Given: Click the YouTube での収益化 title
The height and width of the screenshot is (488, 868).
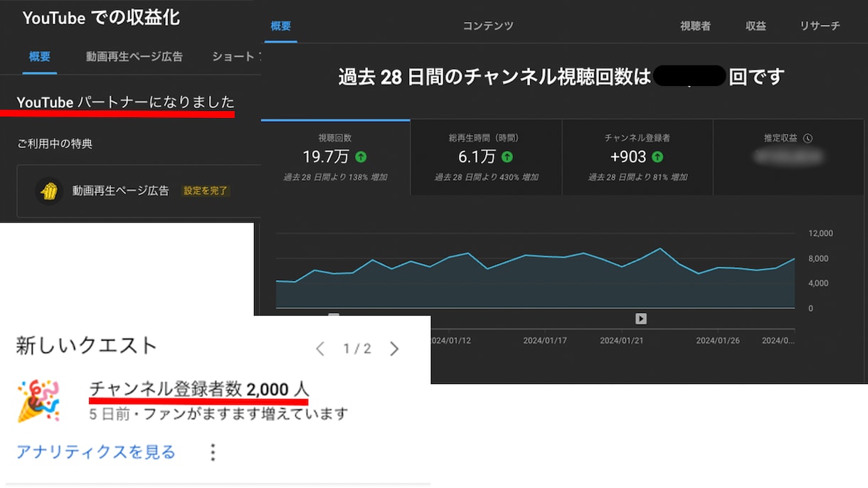Looking at the screenshot, I should 101,18.
